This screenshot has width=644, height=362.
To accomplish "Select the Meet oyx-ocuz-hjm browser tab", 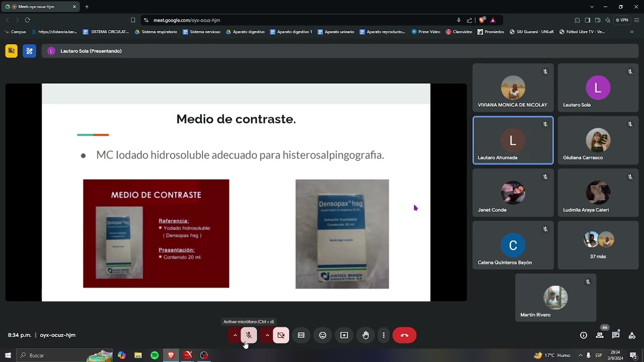I will tap(40, 7).
